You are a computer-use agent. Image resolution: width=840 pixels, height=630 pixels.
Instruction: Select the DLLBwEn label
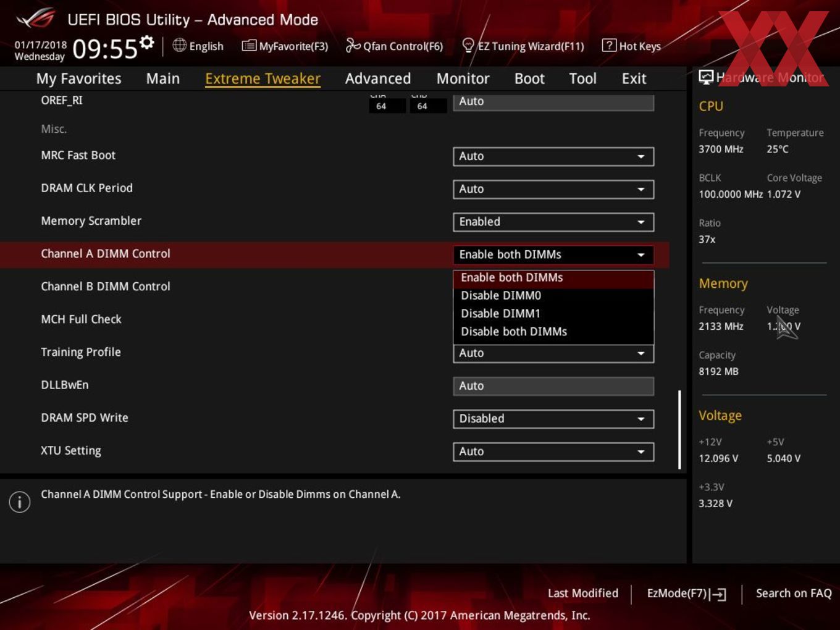pyautogui.click(x=65, y=385)
